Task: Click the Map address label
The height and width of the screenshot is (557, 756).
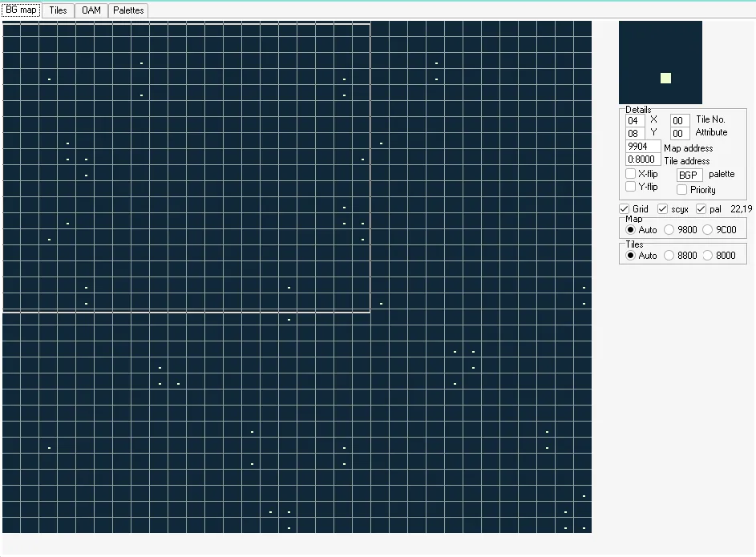Action: (x=688, y=148)
